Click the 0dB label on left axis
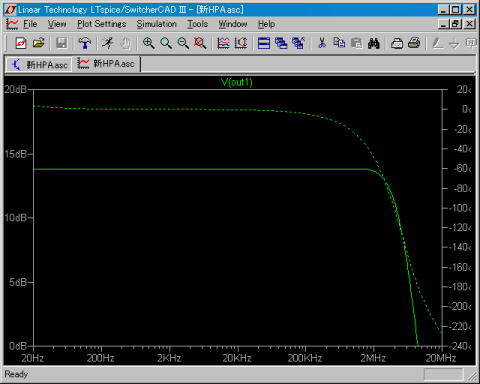The image size is (480, 384). point(18,346)
